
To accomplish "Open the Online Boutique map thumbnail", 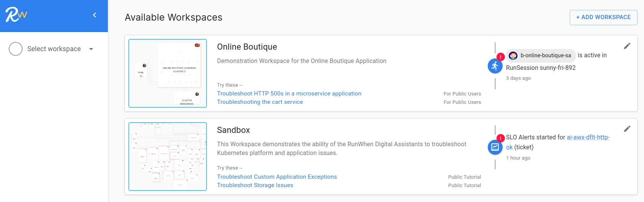I will pos(168,73).
